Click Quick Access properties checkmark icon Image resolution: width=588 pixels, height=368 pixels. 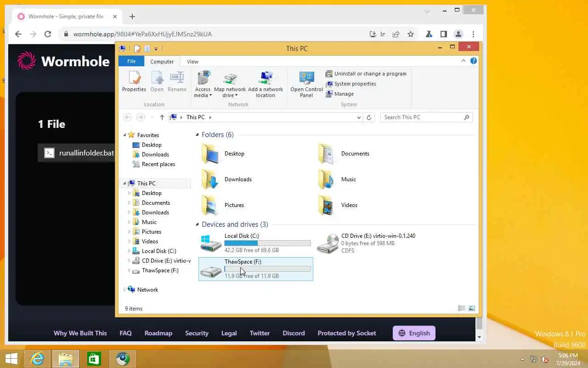(x=137, y=48)
